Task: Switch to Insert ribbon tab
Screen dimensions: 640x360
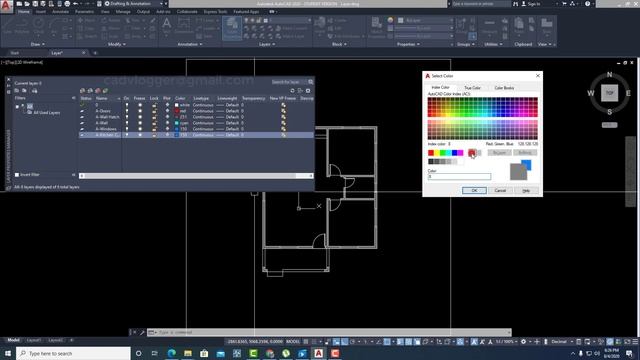Action: [41, 12]
